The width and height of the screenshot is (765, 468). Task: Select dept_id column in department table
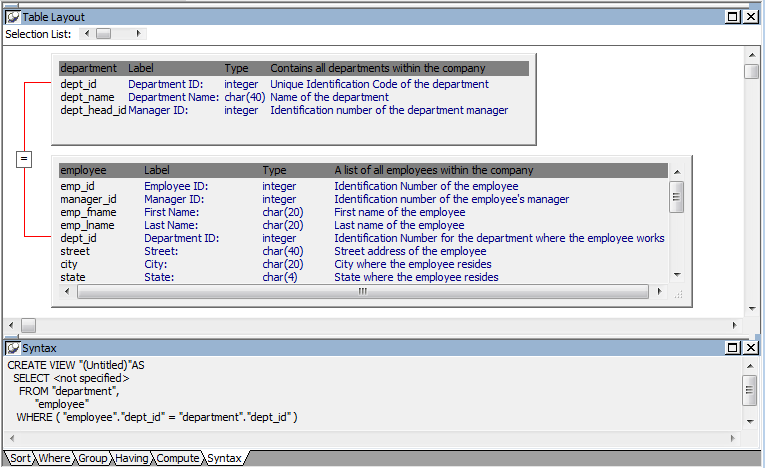pos(79,85)
